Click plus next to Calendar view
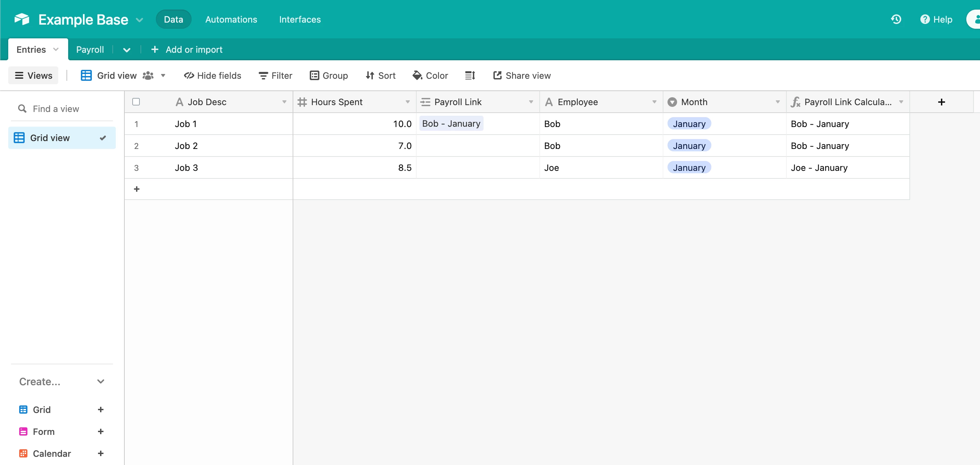980x465 pixels. click(x=100, y=453)
